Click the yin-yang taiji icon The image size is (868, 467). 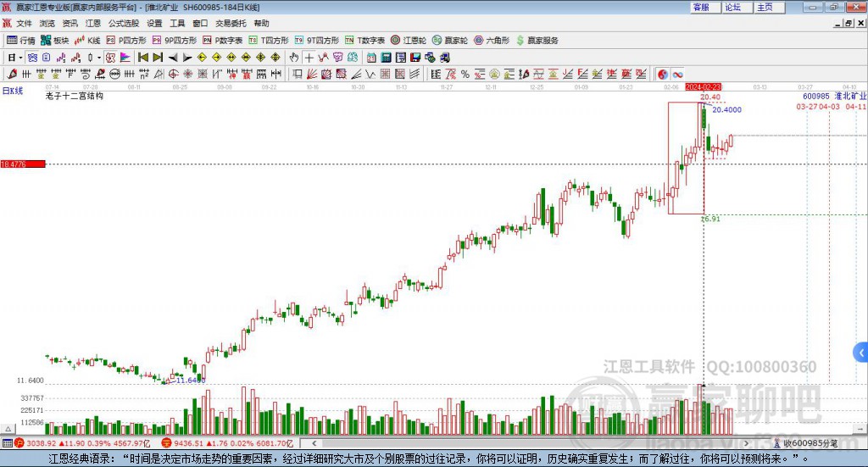point(663,74)
